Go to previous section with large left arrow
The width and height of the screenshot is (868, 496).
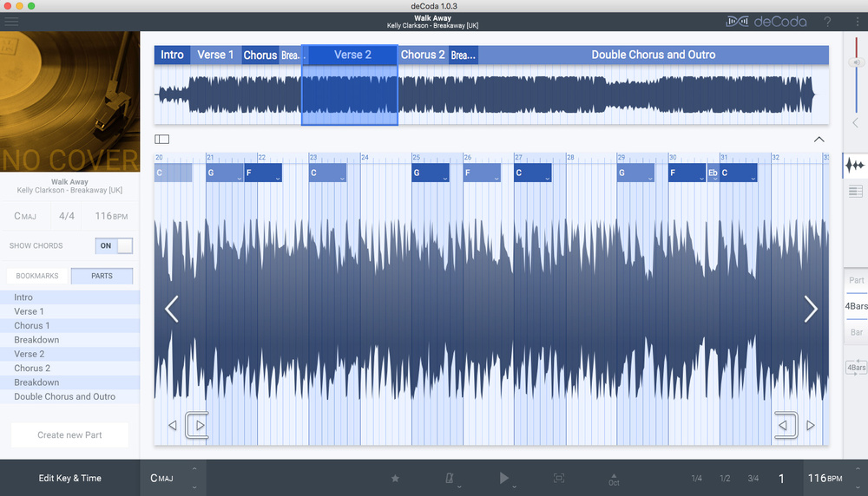(x=172, y=309)
